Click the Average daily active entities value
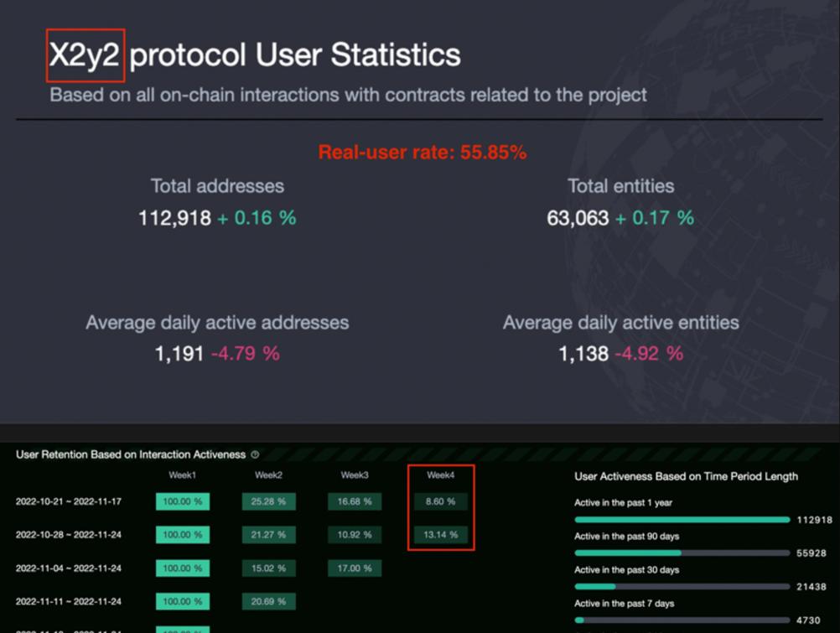840x633 pixels. click(583, 354)
